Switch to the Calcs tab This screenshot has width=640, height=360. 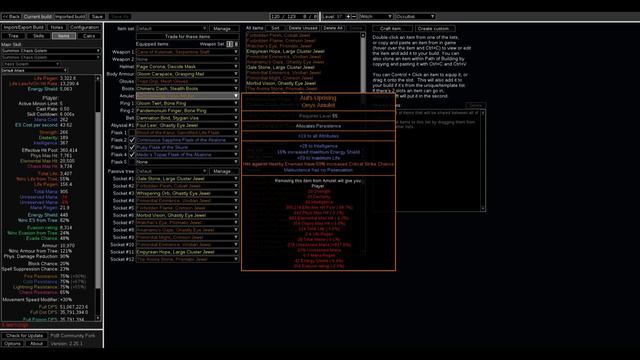coord(89,36)
